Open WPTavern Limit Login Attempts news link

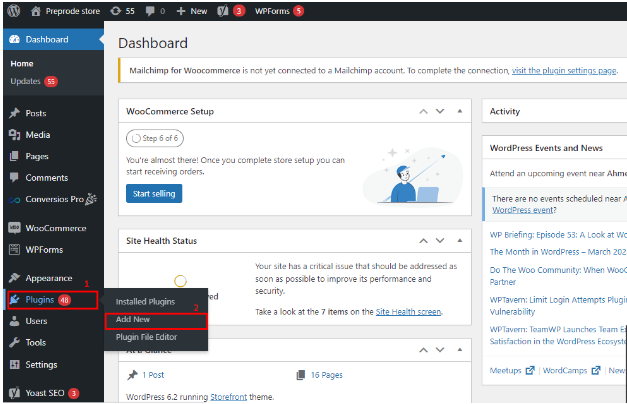coord(558,306)
